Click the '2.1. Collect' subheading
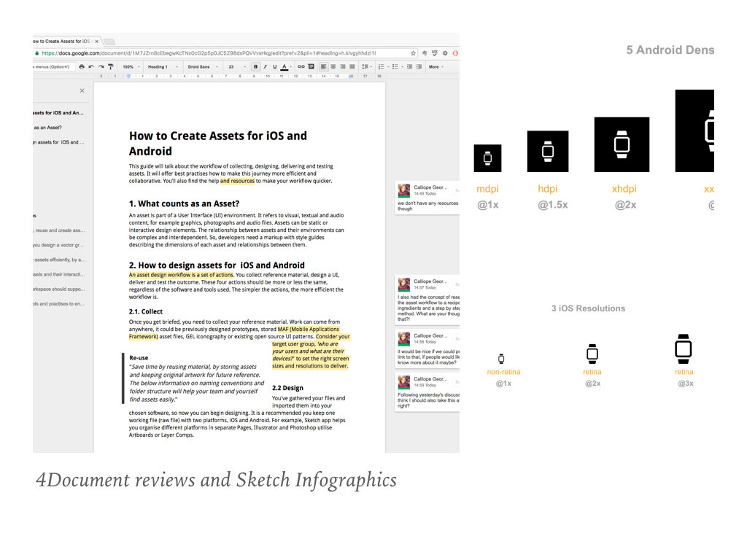Screen dimensions: 747x560 pyautogui.click(x=146, y=311)
